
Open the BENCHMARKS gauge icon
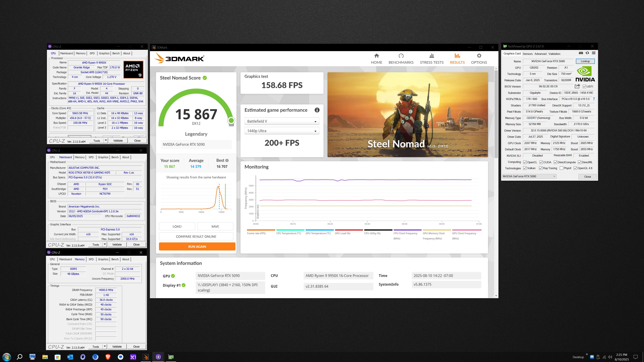click(401, 56)
